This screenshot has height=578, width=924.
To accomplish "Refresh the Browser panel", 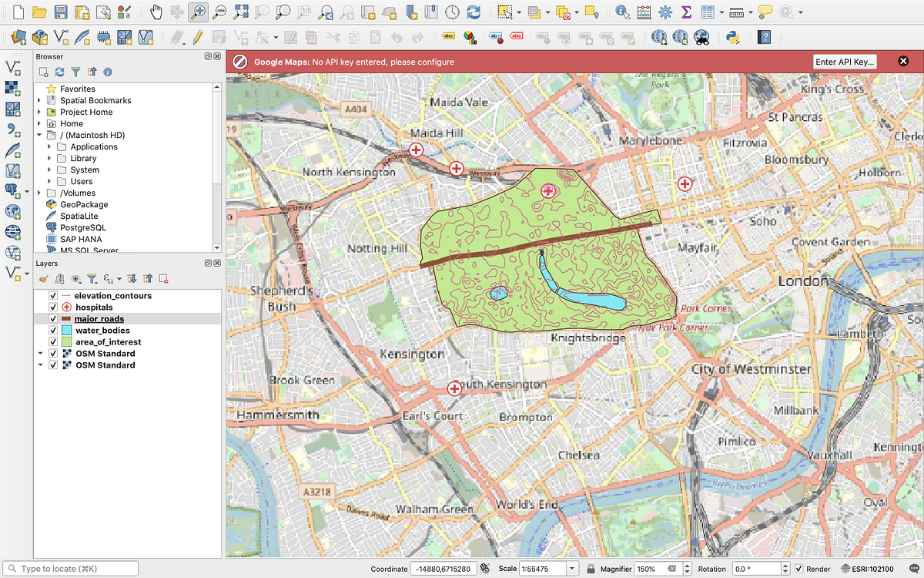I will 59,72.
